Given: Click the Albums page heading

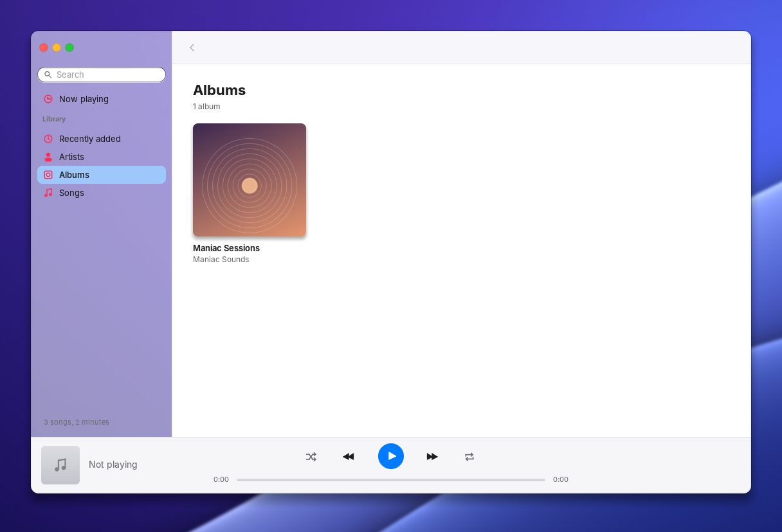Looking at the screenshot, I should [x=219, y=90].
